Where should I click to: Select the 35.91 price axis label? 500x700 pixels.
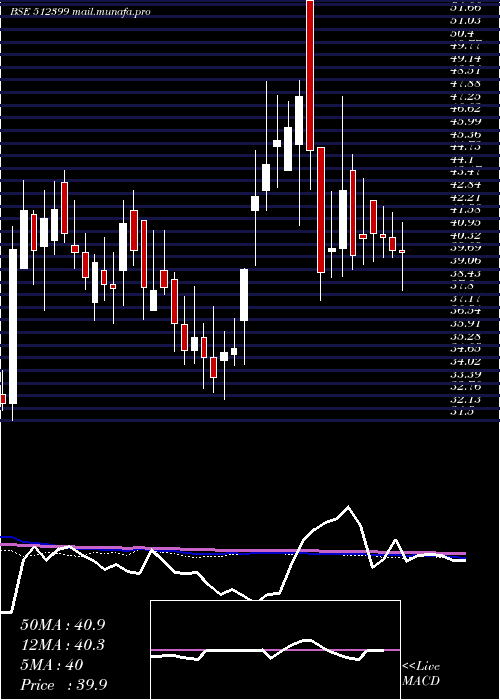466,324
